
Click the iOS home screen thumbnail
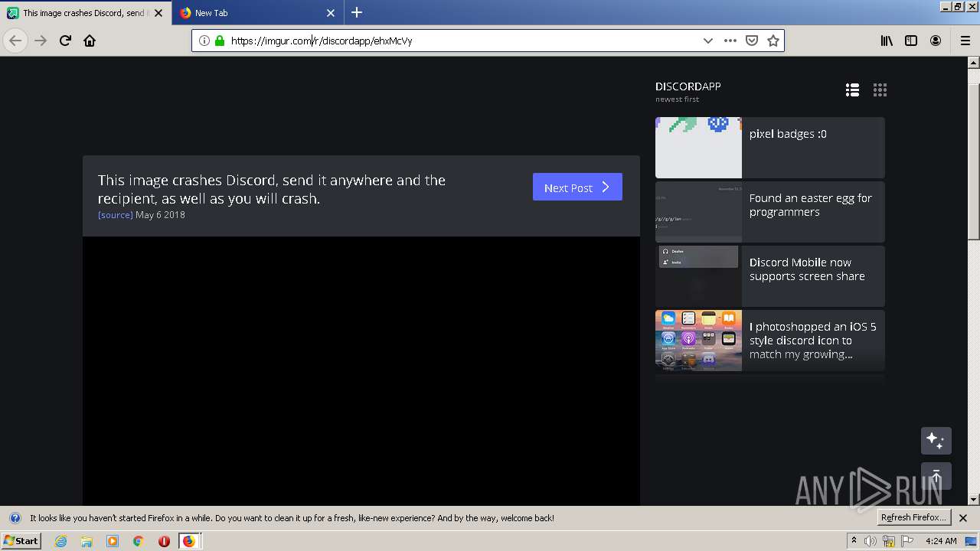point(698,341)
